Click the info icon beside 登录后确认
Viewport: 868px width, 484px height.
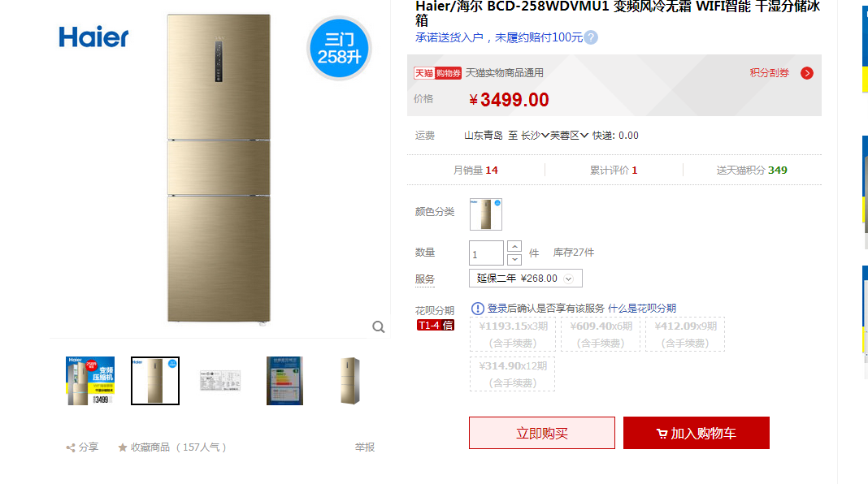477,308
